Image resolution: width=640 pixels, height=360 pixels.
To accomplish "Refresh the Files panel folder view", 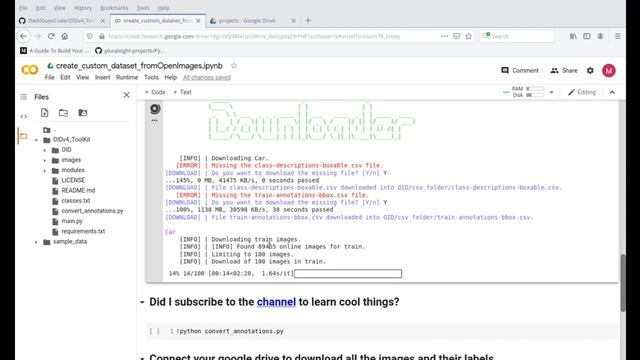I will pos(63,113).
